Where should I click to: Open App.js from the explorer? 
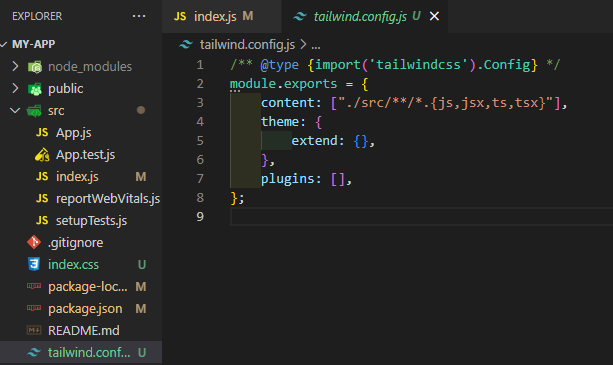pyautogui.click(x=73, y=133)
